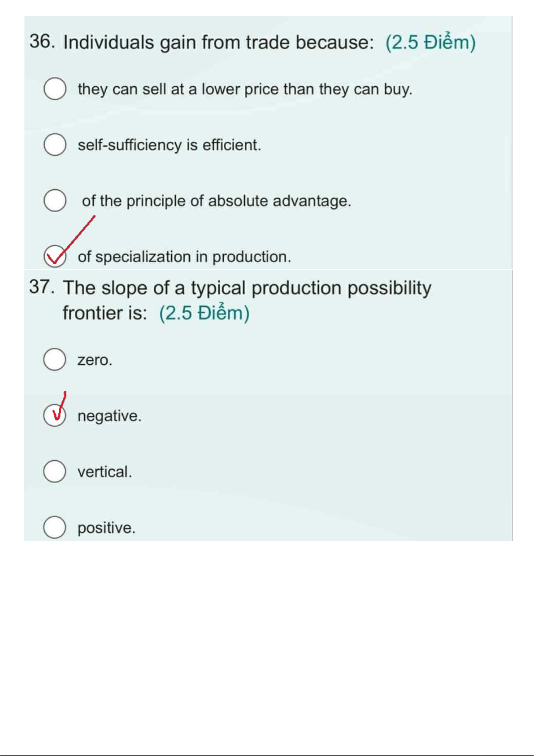Click the 'of the principle of absolute advantage.' text
This screenshot has height=756, width=534.
click(216, 201)
